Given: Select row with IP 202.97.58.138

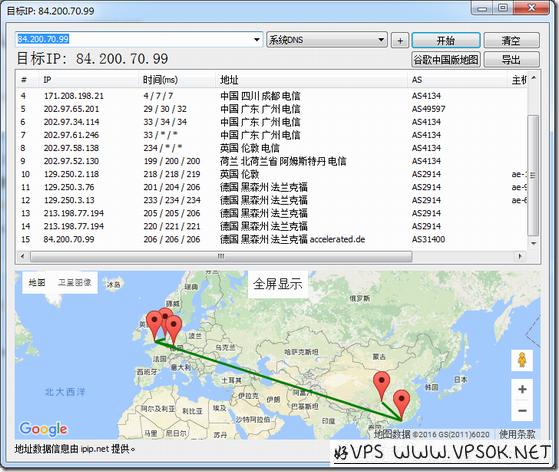Looking at the screenshot, I should (x=272, y=148).
